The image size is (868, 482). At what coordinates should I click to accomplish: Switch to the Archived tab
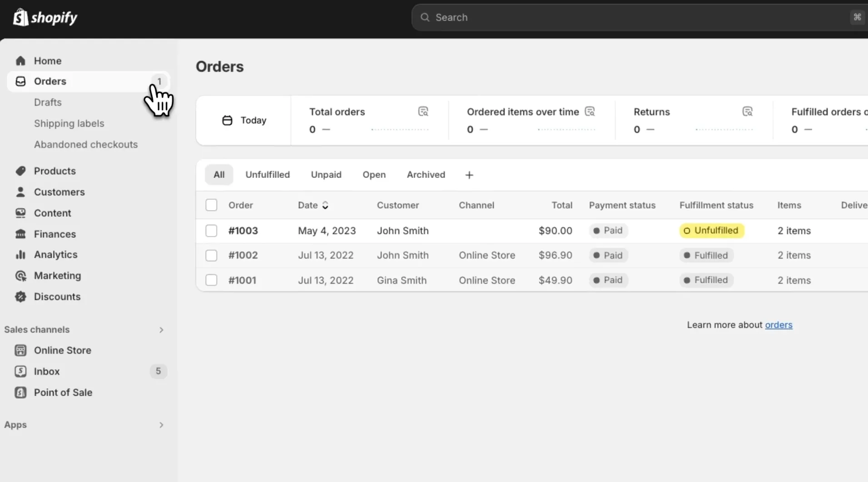click(x=426, y=175)
